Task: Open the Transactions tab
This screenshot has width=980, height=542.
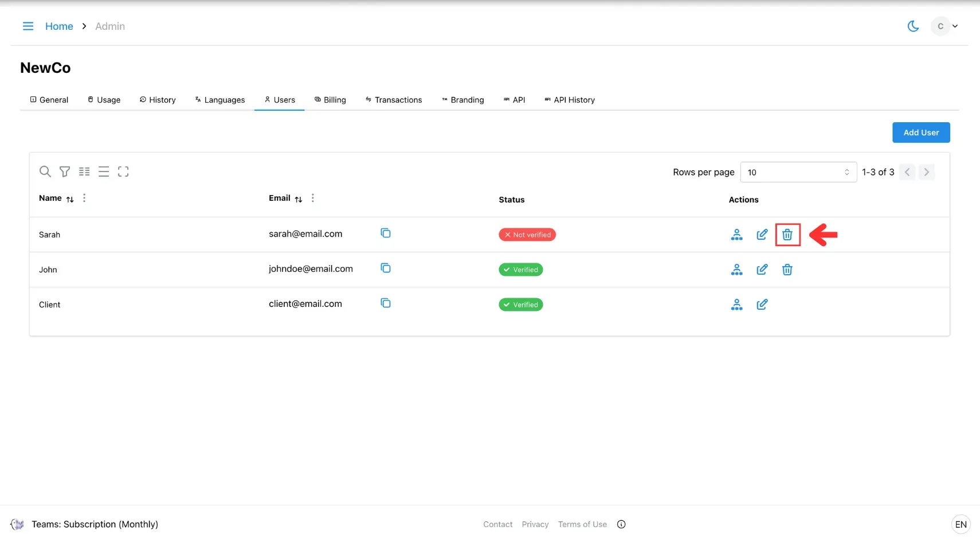Action: click(x=394, y=100)
